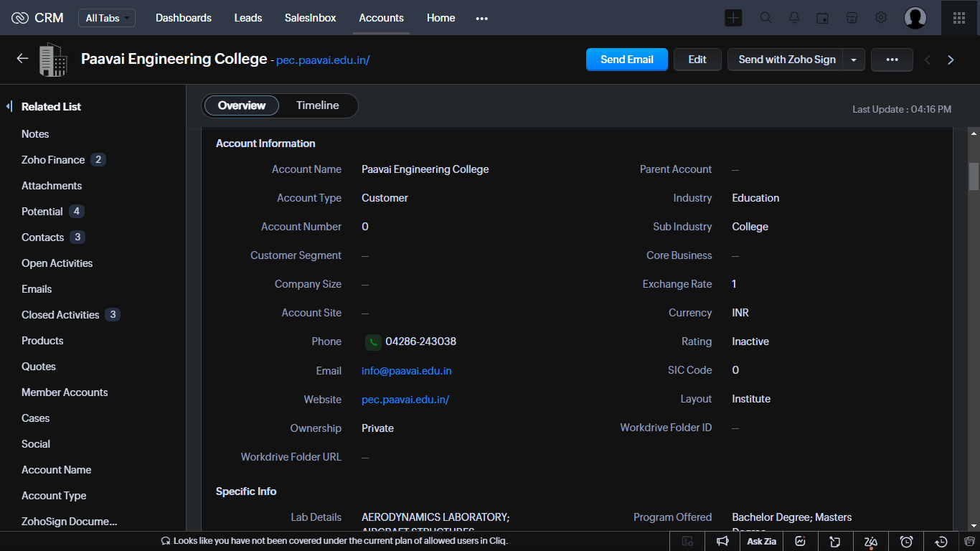Open the calendar icon in top bar
980x551 pixels.
point(823,18)
